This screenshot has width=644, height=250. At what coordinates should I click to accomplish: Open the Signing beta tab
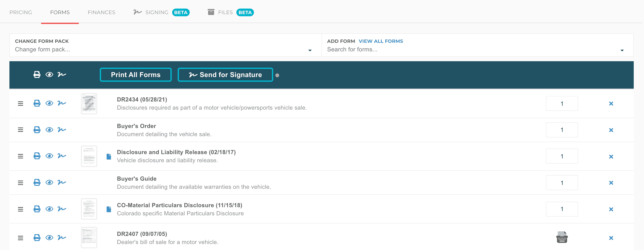click(157, 12)
